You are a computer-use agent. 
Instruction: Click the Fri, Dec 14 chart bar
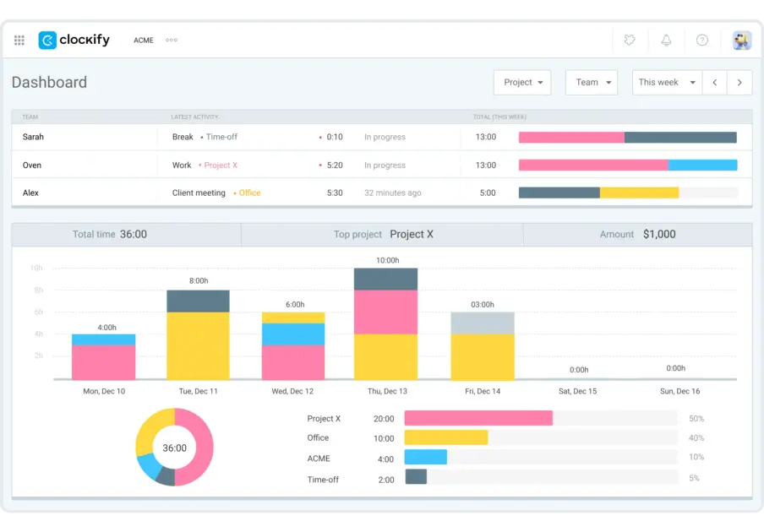tap(483, 345)
